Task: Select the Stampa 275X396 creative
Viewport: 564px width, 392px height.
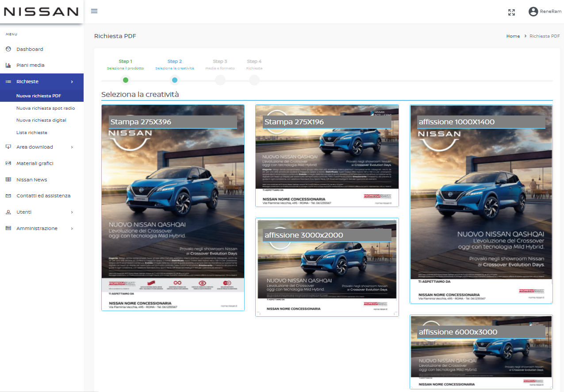Action: point(173,208)
